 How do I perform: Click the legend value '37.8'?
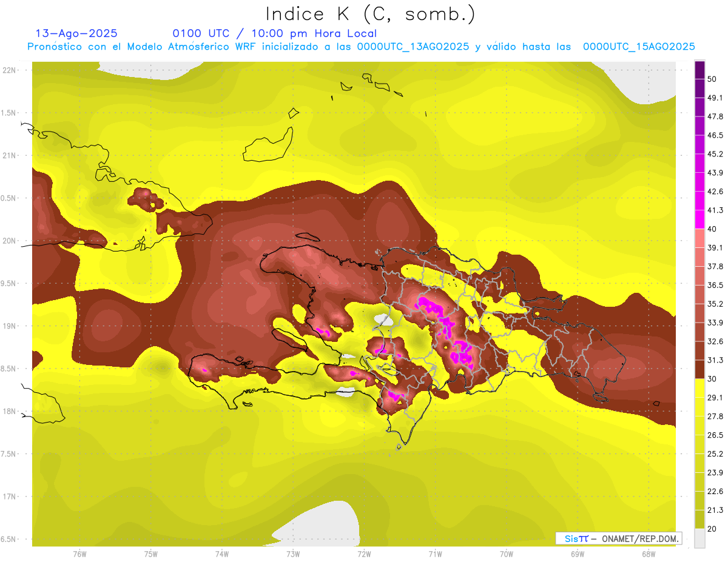click(x=715, y=266)
